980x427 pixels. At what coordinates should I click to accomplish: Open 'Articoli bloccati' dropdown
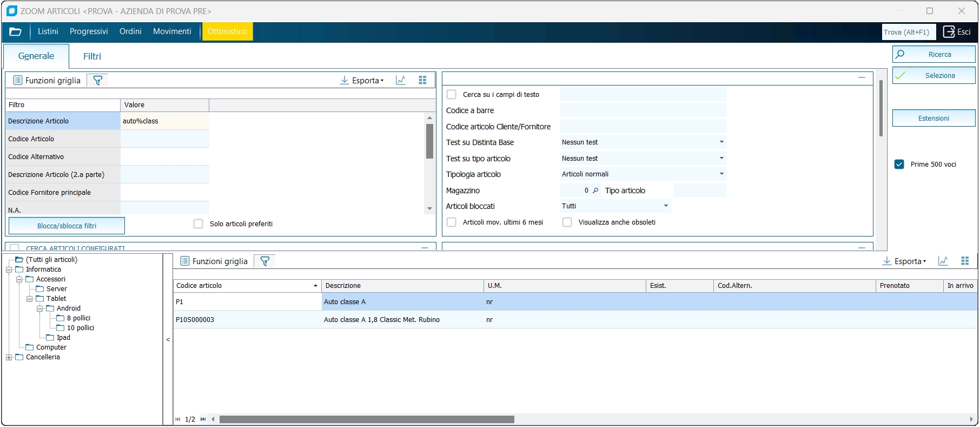pyautogui.click(x=666, y=206)
